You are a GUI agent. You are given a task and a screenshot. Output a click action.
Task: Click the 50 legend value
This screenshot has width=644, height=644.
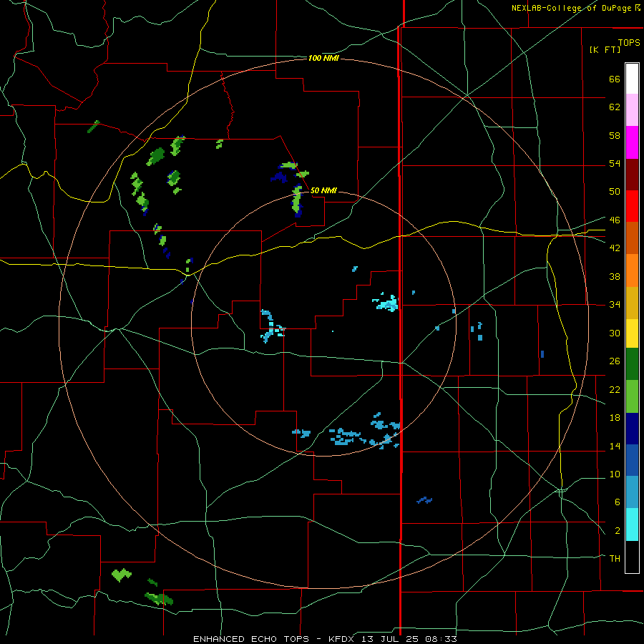click(x=615, y=192)
